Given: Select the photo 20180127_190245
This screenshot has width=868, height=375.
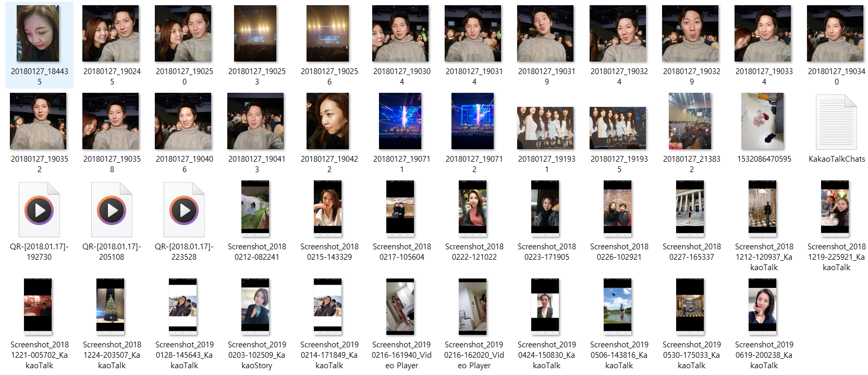Looking at the screenshot, I should 111,33.
